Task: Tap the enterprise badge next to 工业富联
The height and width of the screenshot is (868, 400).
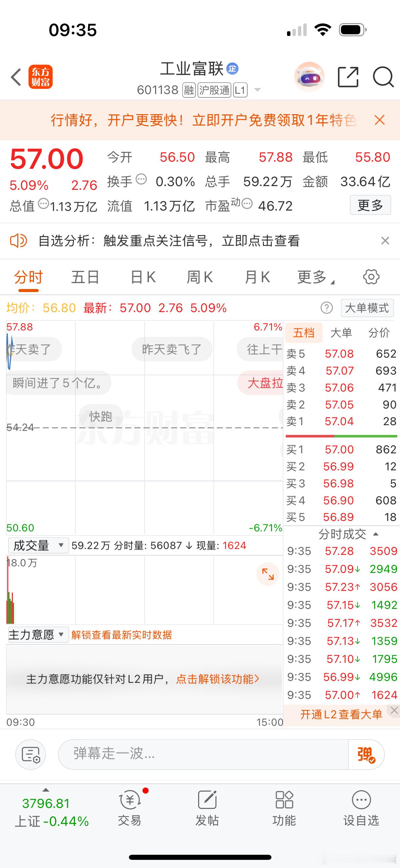Action: pyautogui.click(x=232, y=69)
